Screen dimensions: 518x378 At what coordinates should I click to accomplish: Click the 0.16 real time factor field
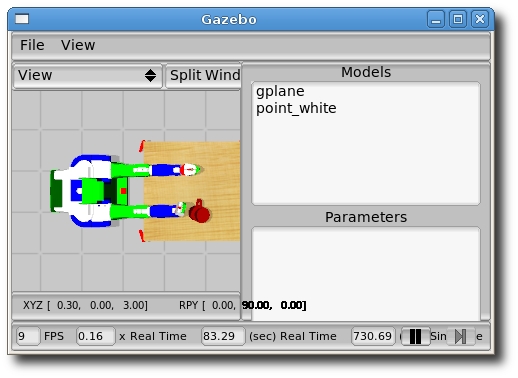click(x=96, y=336)
